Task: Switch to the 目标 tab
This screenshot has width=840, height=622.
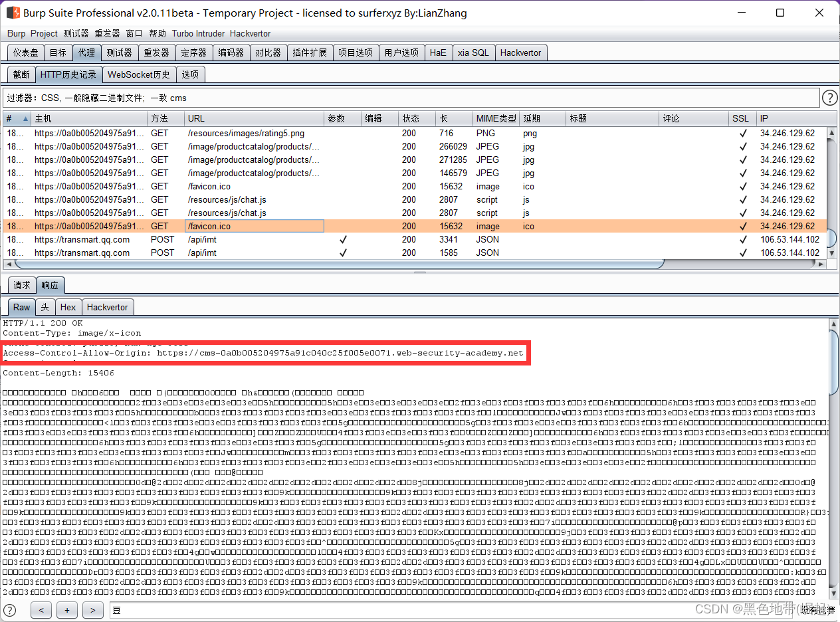Action: 58,52
